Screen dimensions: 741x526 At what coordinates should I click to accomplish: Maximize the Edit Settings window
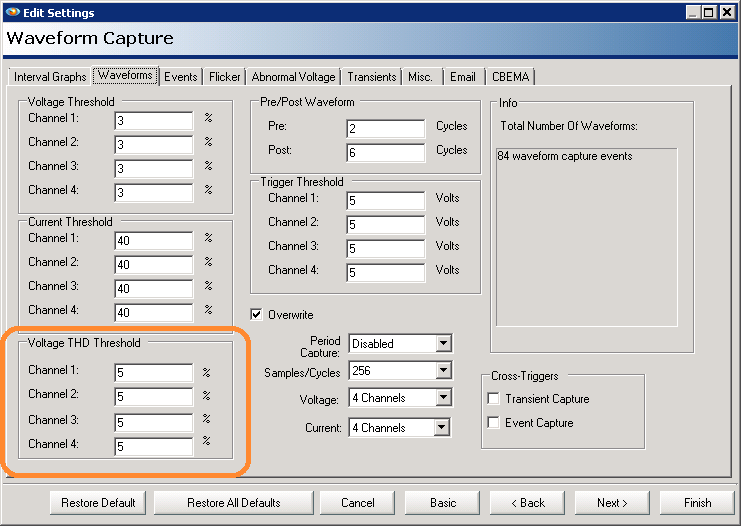[708, 12]
